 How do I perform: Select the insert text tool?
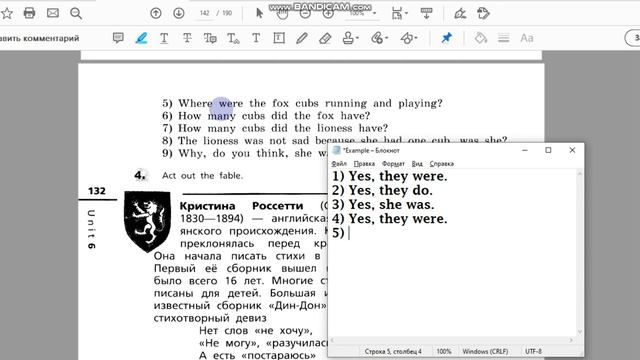click(x=233, y=38)
